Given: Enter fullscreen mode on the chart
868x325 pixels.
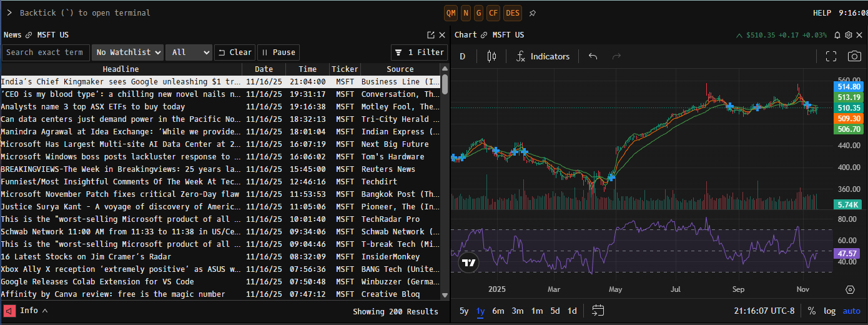Looking at the screenshot, I should 831,56.
